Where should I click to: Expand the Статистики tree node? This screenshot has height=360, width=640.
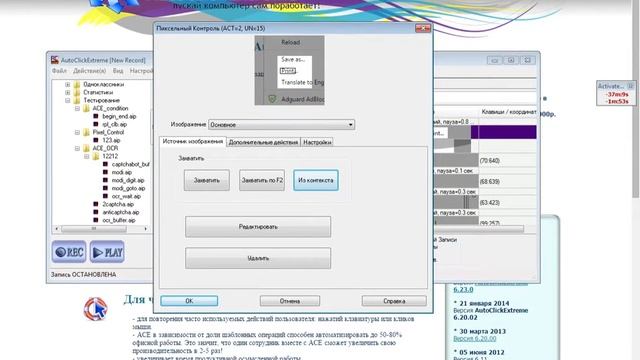[68, 92]
